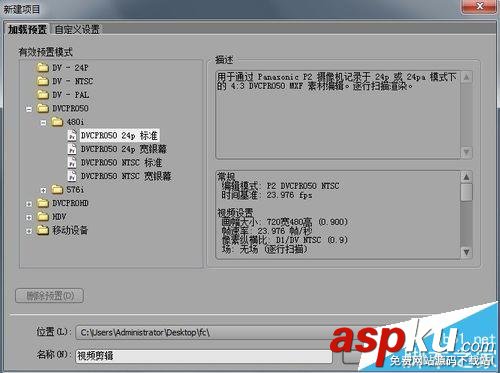The image size is (500, 373).
Task: Expand the 移动设备 tree node
Action: 29,231
